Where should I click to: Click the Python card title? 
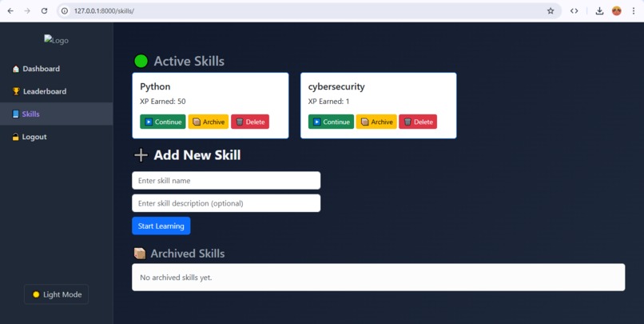point(155,86)
